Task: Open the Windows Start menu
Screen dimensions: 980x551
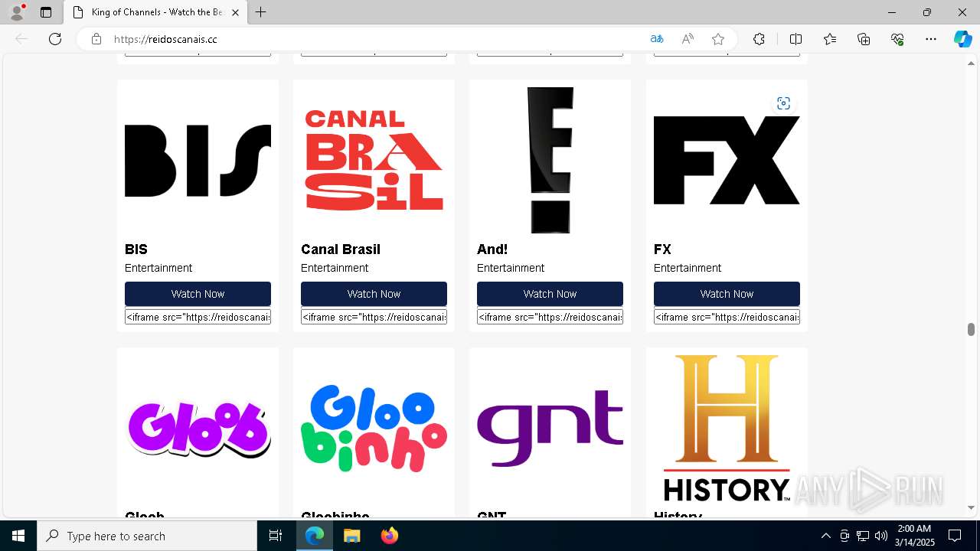Action: coord(18,536)
